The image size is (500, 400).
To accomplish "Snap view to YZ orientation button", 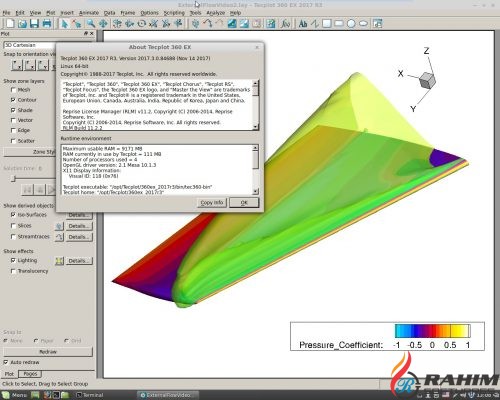I will [x=43, y=65].
